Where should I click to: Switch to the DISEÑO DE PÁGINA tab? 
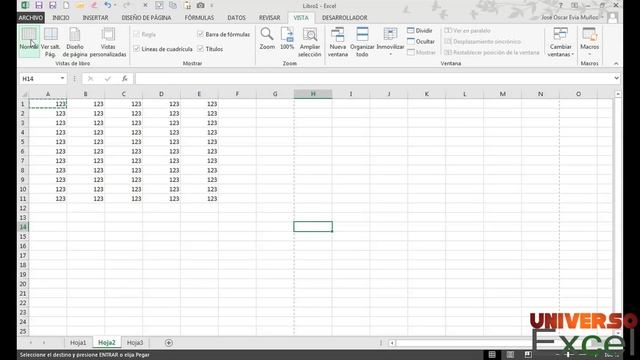tap(147, 18)
